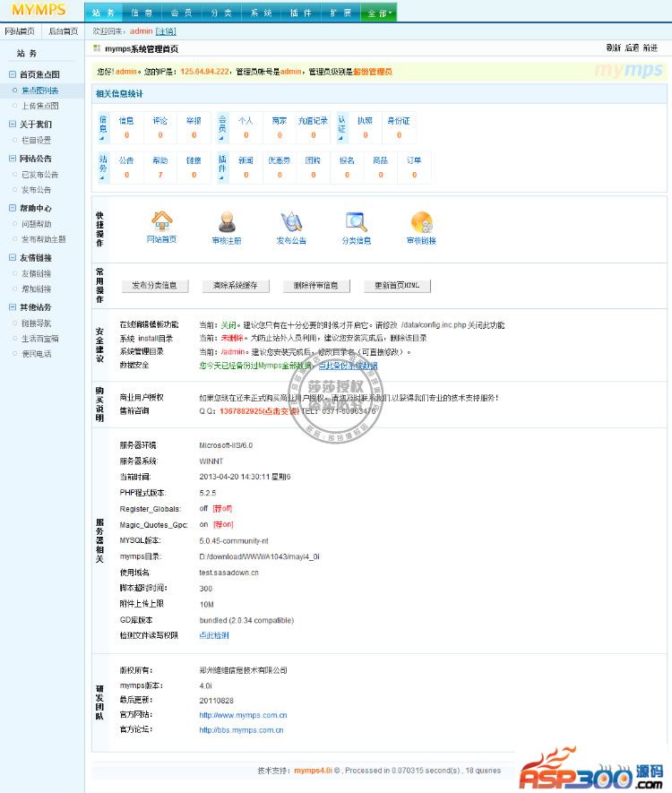The height and width of the screenshot is (793, 672).
Task: Select 链接导航 in the sidebar
Action: click(x=37, y=323)
